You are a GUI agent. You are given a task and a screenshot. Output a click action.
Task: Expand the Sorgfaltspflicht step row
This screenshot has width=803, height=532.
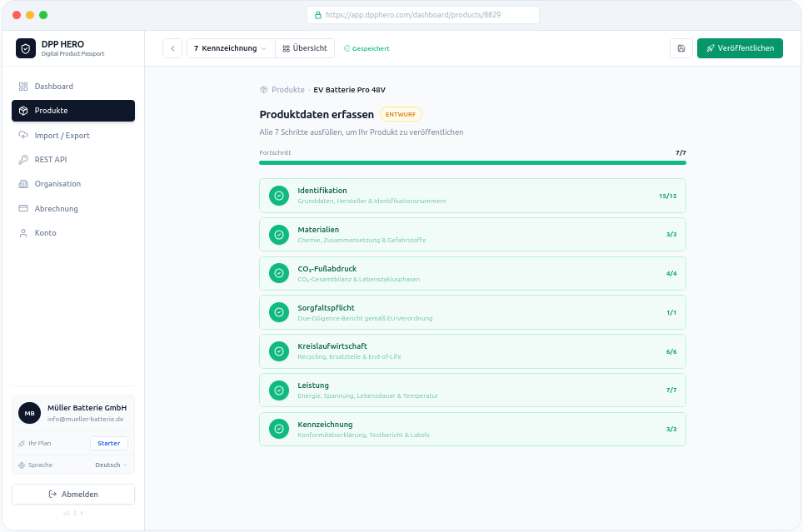[x=472, y=312]
